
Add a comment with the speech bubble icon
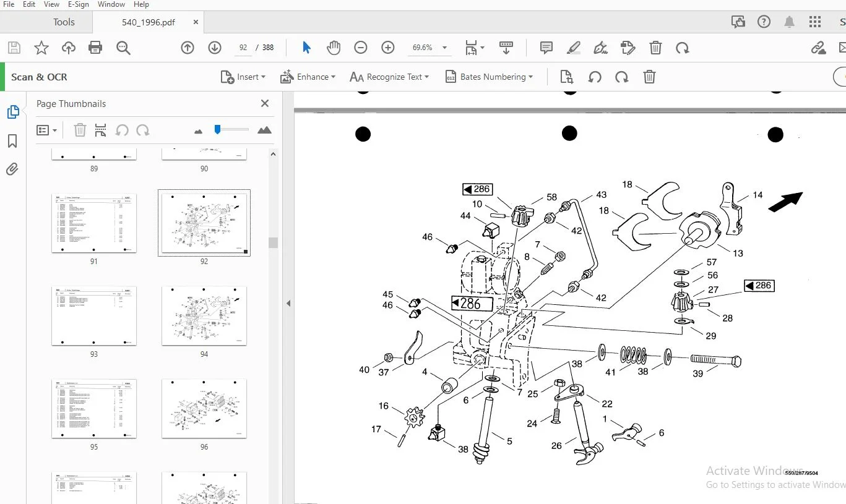[x=546, y=48]
